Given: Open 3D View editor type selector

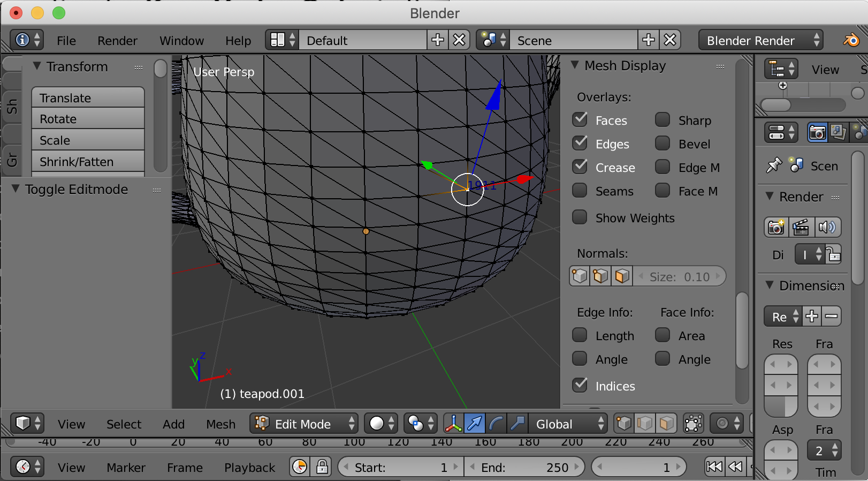Looking at the screenshot, I should 27,424.
